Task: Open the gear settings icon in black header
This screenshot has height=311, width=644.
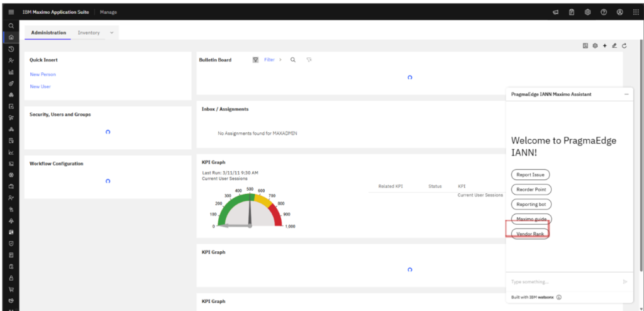Action: tap(588, 13)
